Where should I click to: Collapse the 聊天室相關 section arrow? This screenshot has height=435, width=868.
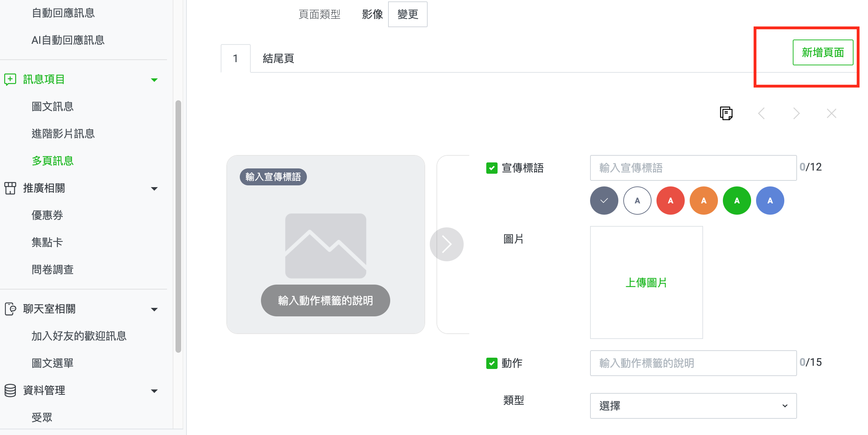point(154,310)
